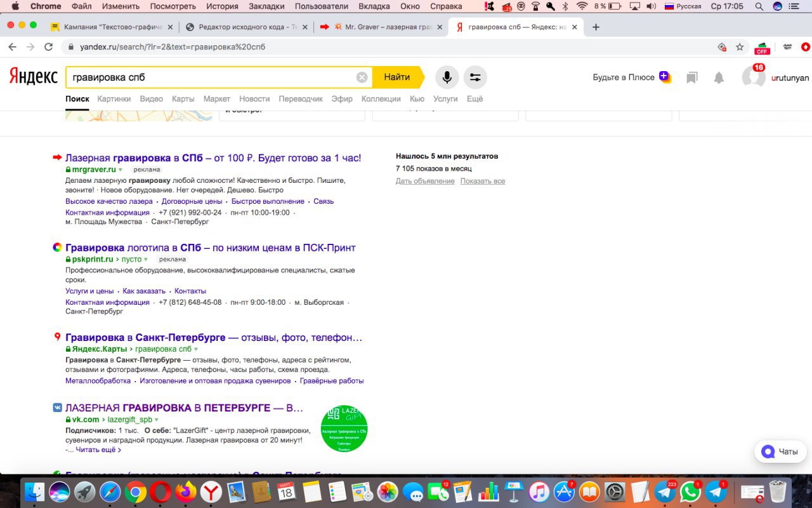
Task: Open Yandex Browser from the Dock
Action: point(211,492)
